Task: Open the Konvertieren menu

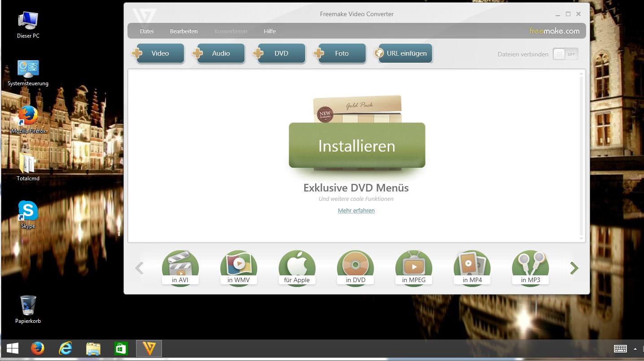Action: (x=231, y=31)
